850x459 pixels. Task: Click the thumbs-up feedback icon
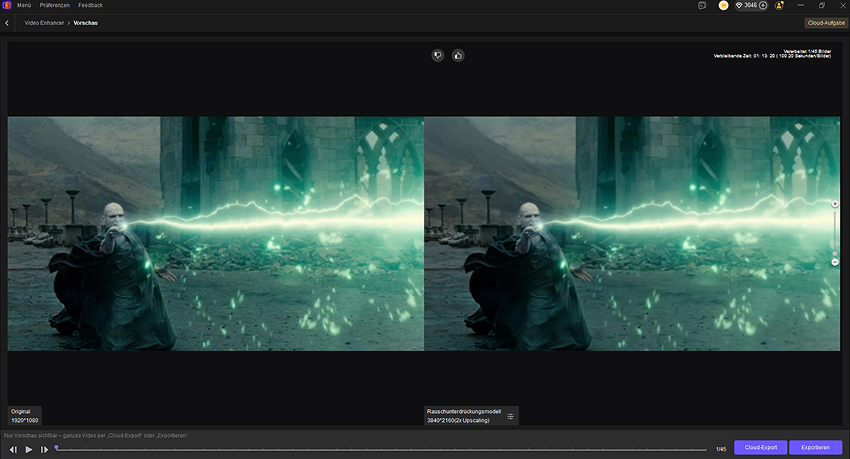pos(458,55)
